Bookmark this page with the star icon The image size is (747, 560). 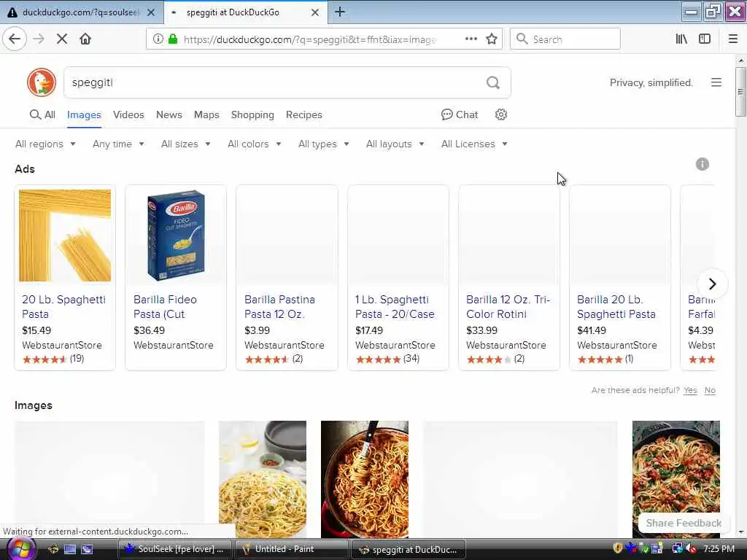coord(492,39)
